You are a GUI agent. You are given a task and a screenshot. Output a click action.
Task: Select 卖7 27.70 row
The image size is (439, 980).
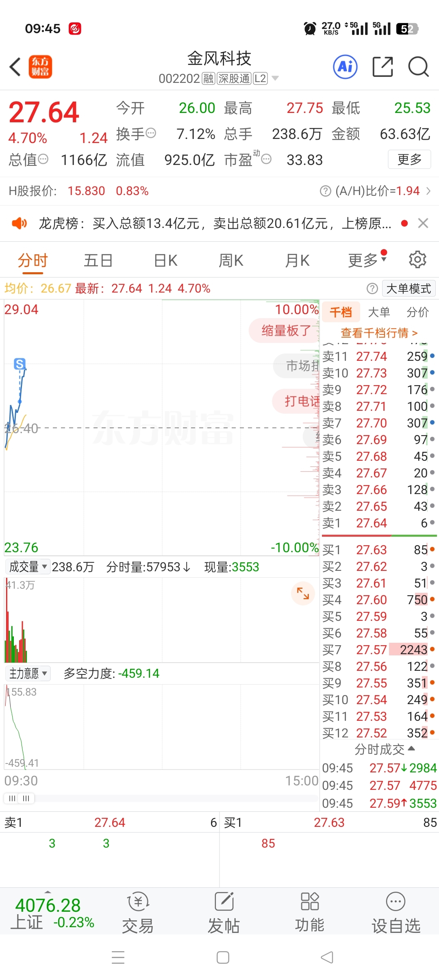click(378, 423)
